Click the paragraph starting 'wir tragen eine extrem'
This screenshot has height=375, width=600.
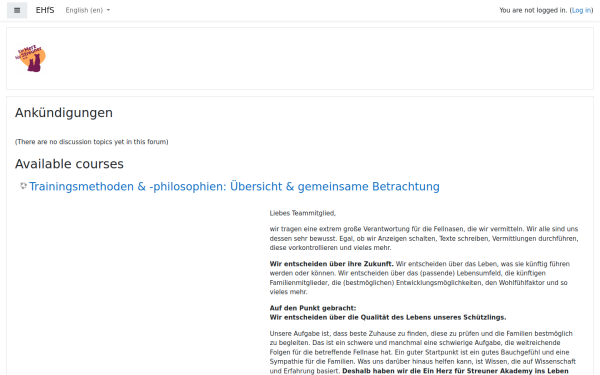424,238
